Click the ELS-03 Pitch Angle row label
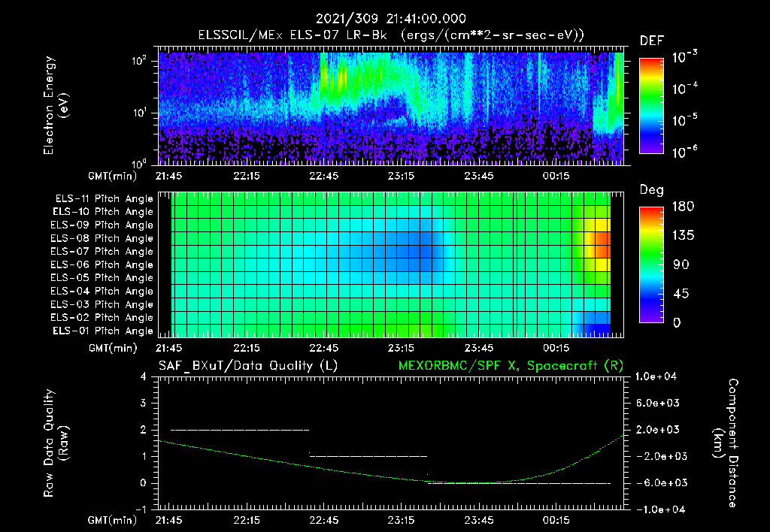770x532 pixels. tap(102, 305)
